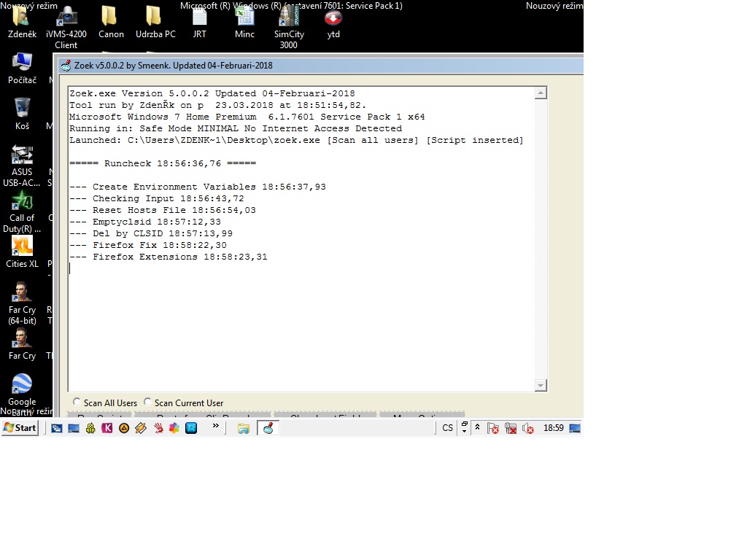Click the Zoek title bar app icon
This screenshot has width=747, height=560.
pos(66,66)
